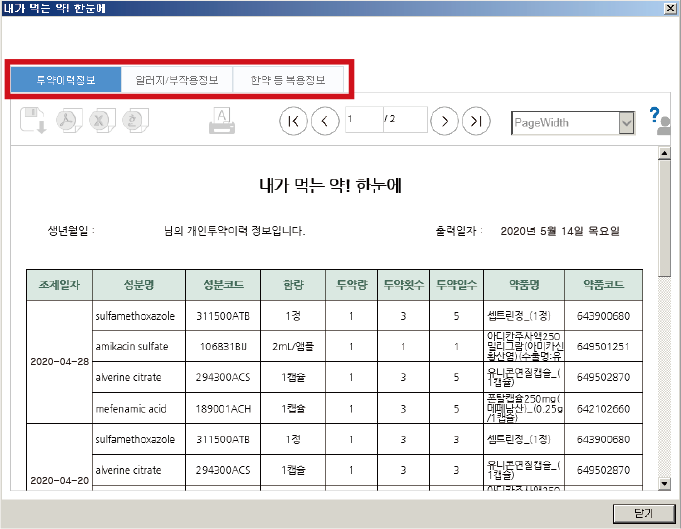Click the 함량 column header
This screenshot has height=529, width=681.
click(293, 285)
